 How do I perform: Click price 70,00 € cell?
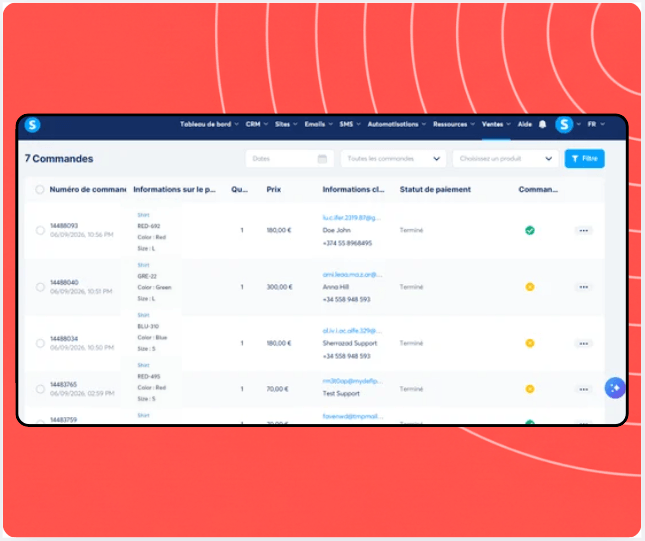tap(277, 389)
